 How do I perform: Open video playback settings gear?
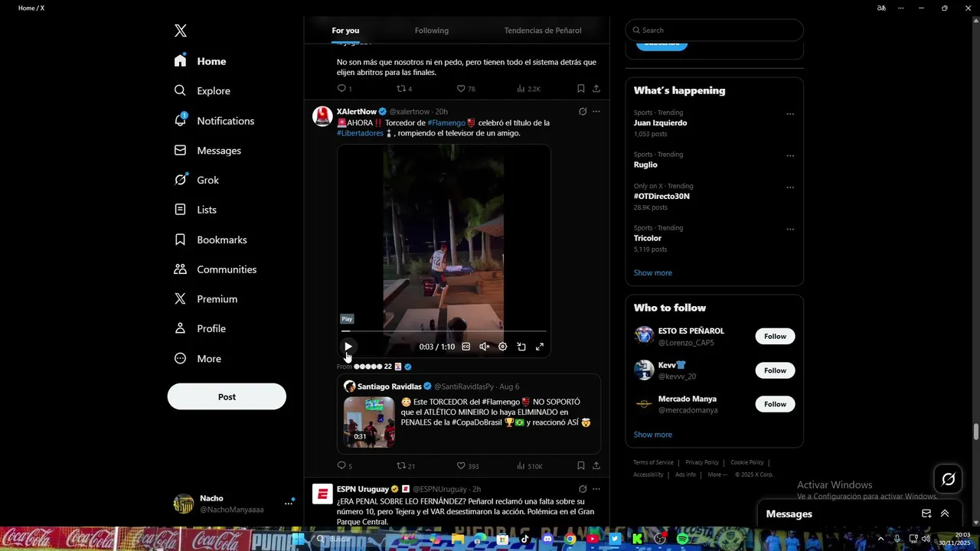click(x=502, y=347)
